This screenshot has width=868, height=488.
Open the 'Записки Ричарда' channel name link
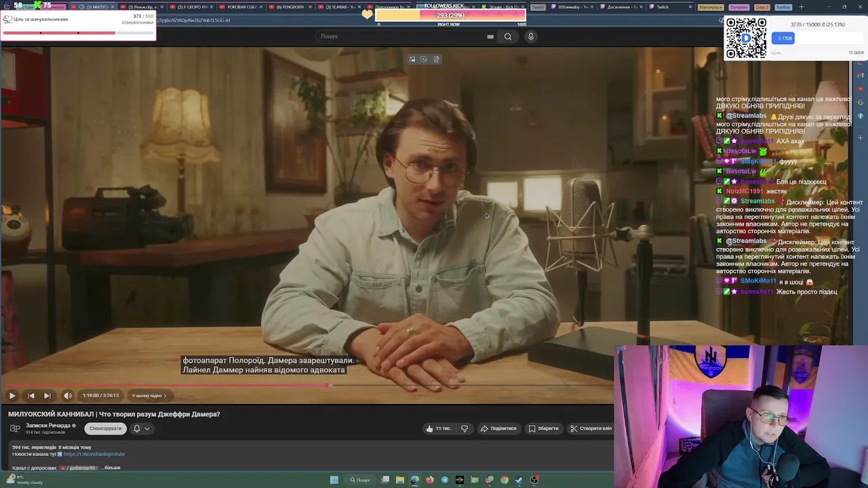(48, 426)
